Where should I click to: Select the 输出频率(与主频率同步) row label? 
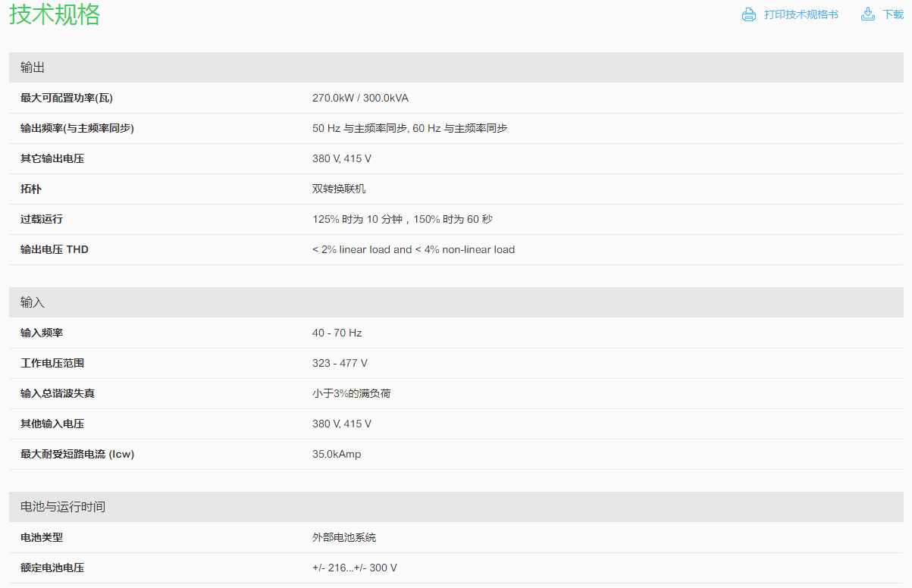[77, 128]
